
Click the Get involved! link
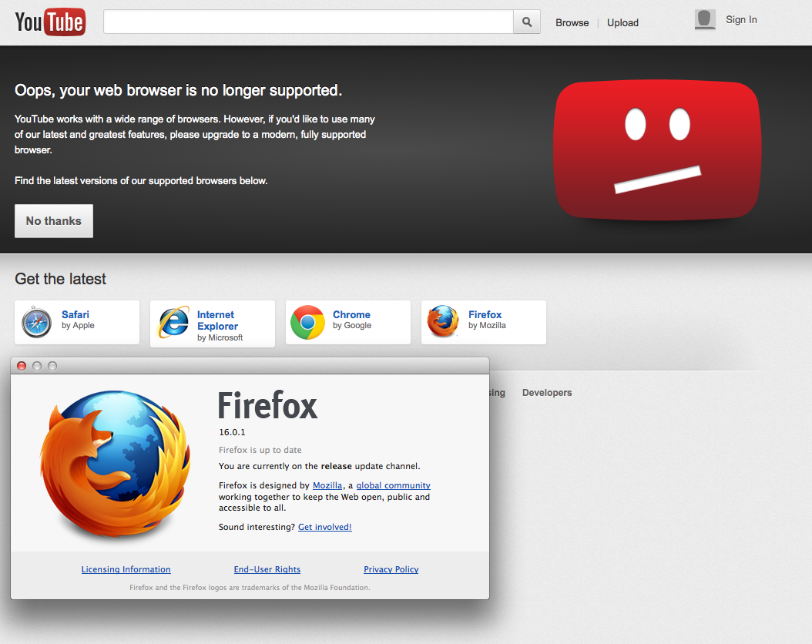pos(324,527)
